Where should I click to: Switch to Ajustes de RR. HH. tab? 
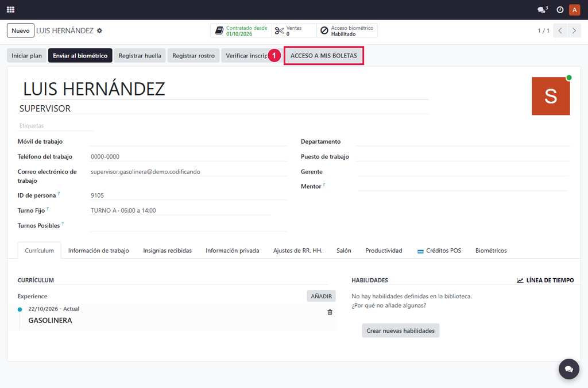pyautogui.click(x=298, y=251)
